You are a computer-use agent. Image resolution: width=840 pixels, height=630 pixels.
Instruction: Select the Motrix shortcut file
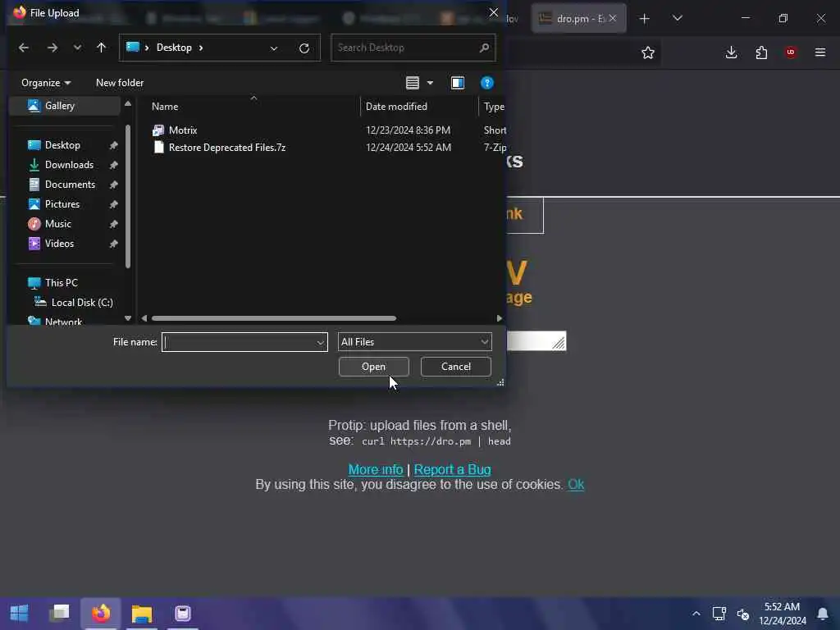183,130
